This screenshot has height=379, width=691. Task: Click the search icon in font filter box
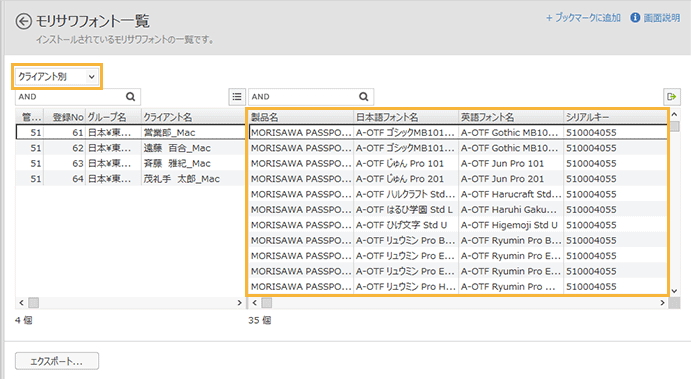coord(364,97)
